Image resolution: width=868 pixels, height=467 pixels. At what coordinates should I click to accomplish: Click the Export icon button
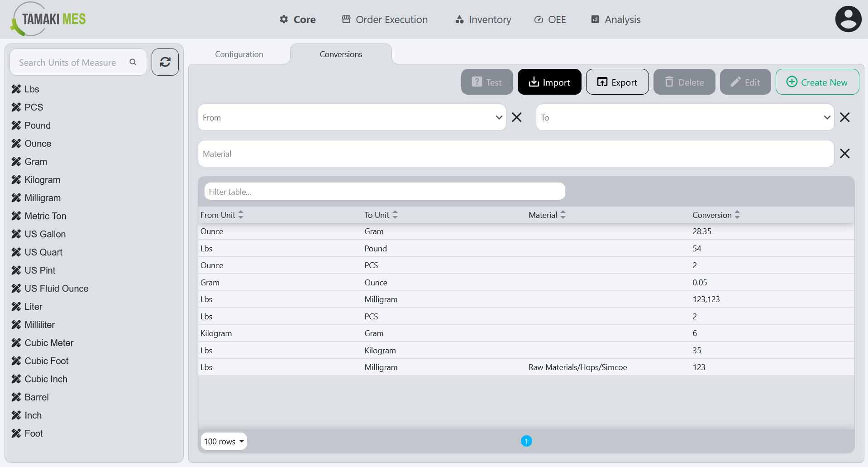pyautogui.click(x=602, y=82)
